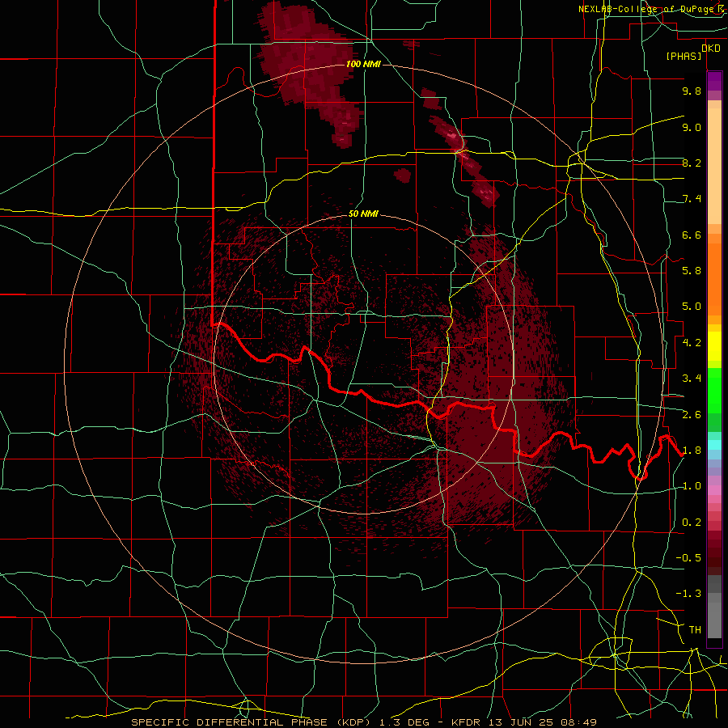The width and height of the screenshot is (728, 728).
Task: Click the 8.2 color scale value
Action: pyautogui.click(x=692, y=163)
